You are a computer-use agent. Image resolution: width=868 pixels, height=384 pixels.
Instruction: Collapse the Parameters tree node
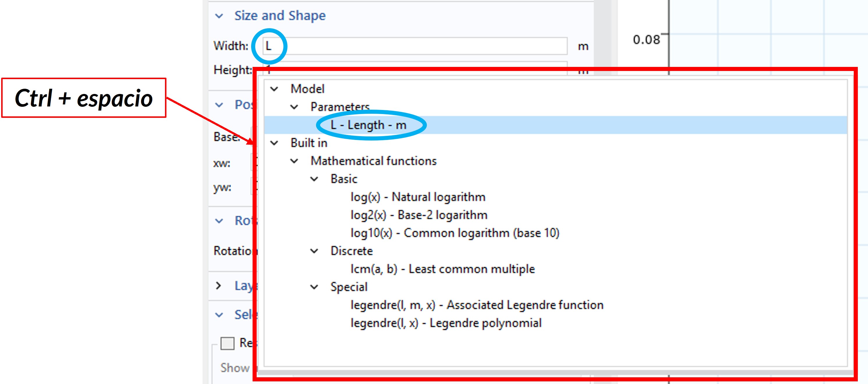[294, 107]
